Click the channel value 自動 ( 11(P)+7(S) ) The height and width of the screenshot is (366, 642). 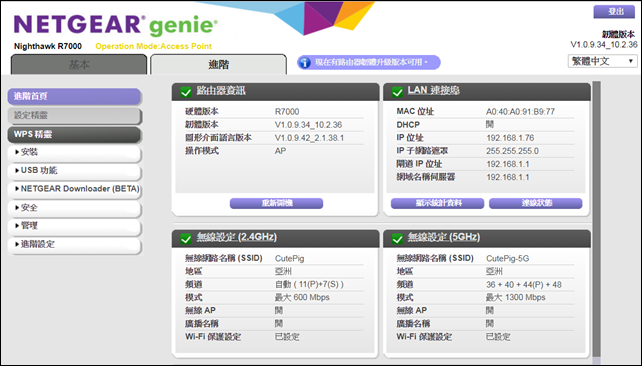point(309,285)
